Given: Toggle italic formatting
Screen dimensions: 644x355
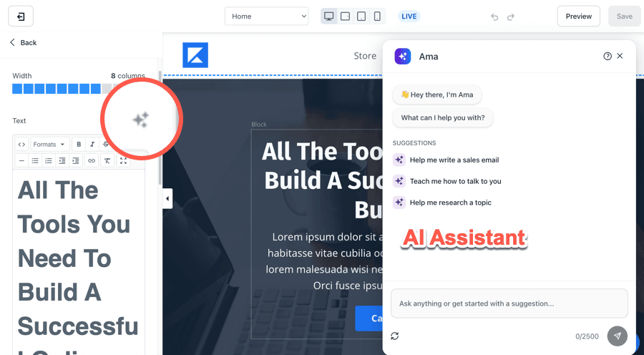Looking at the screenshot, I should click(92, 145).
